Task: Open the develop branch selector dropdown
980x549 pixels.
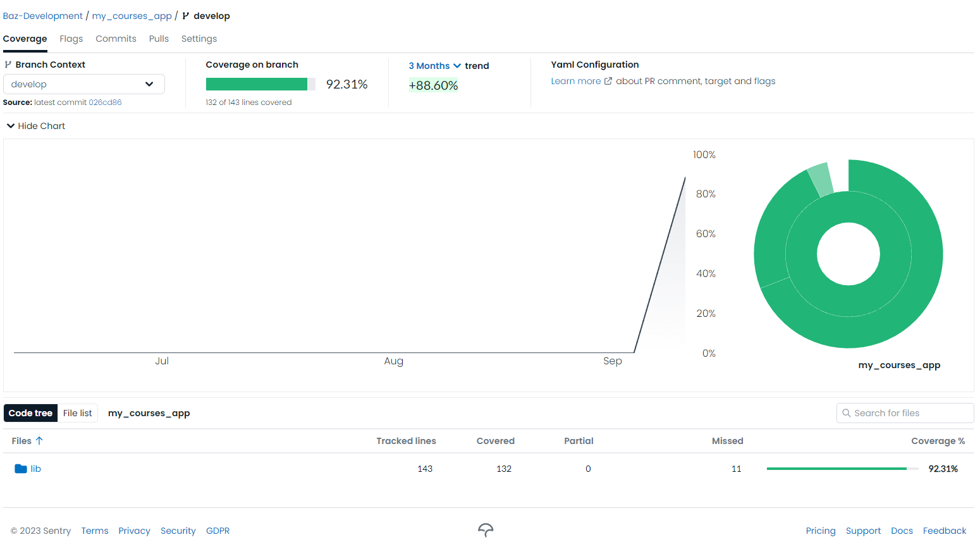Action: (x=83, y=84)
